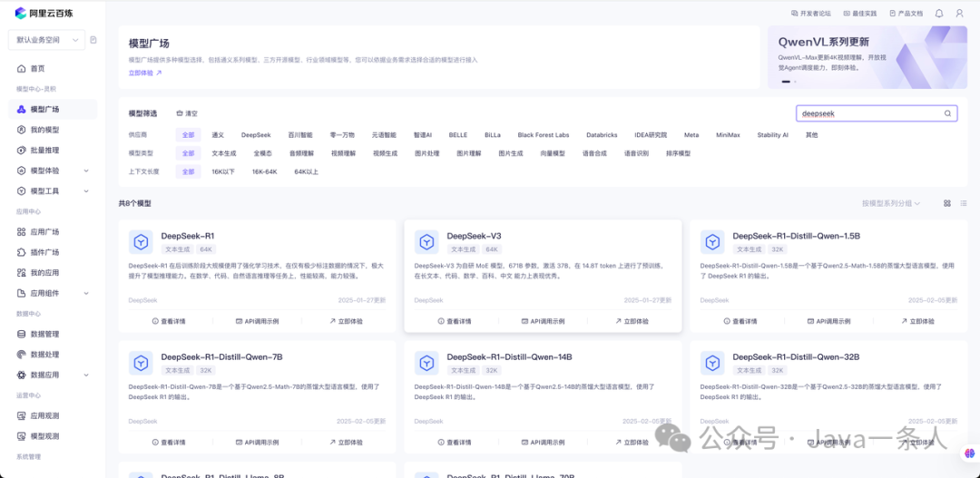Select 语音识别 model type filter
This screenshot has height=478, width=980.
coord(636,153)
